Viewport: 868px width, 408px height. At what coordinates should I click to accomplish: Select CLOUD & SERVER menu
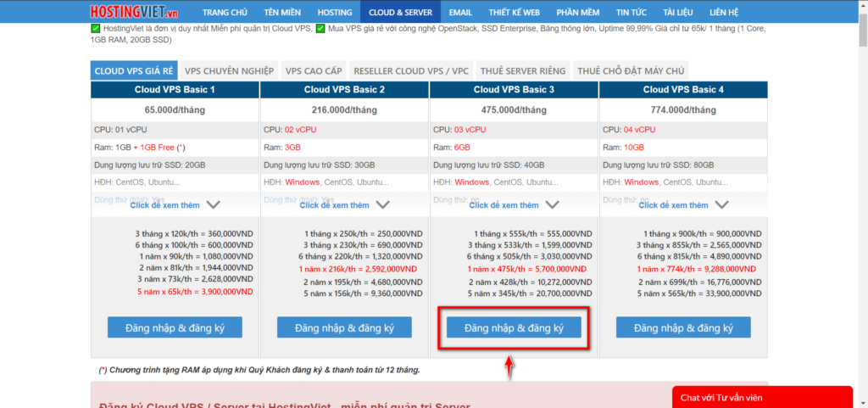[400, 12]
